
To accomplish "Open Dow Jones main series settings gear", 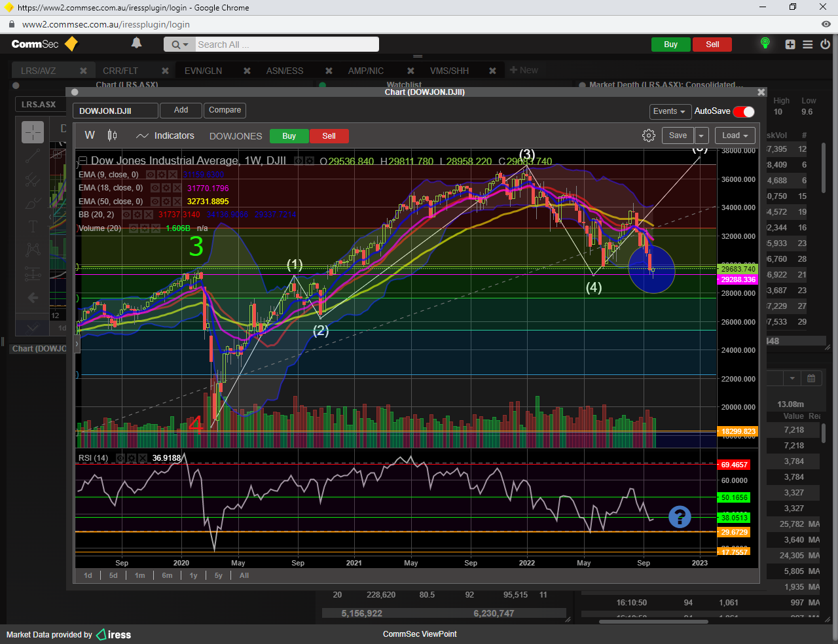I will [x=309, y=161].
